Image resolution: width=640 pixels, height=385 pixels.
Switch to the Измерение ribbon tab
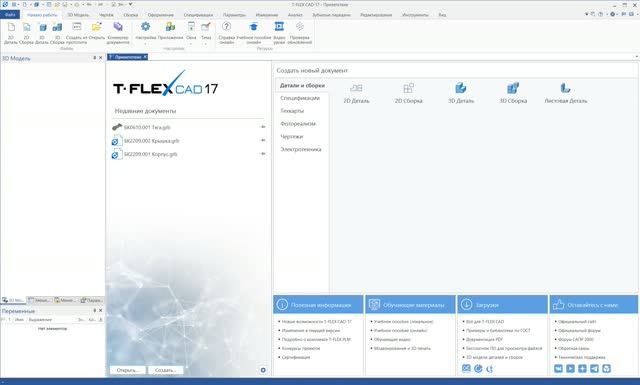(x=267, y=15)
